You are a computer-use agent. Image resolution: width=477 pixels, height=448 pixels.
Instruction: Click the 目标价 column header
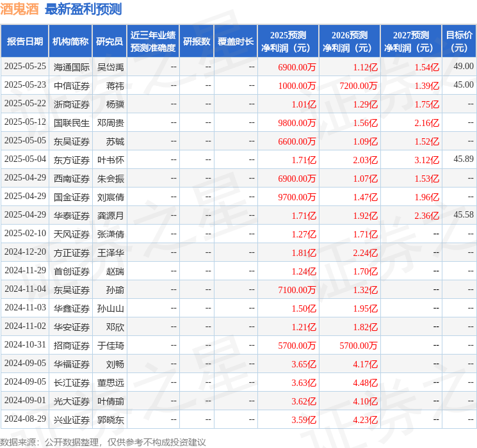tap(459, 41)
